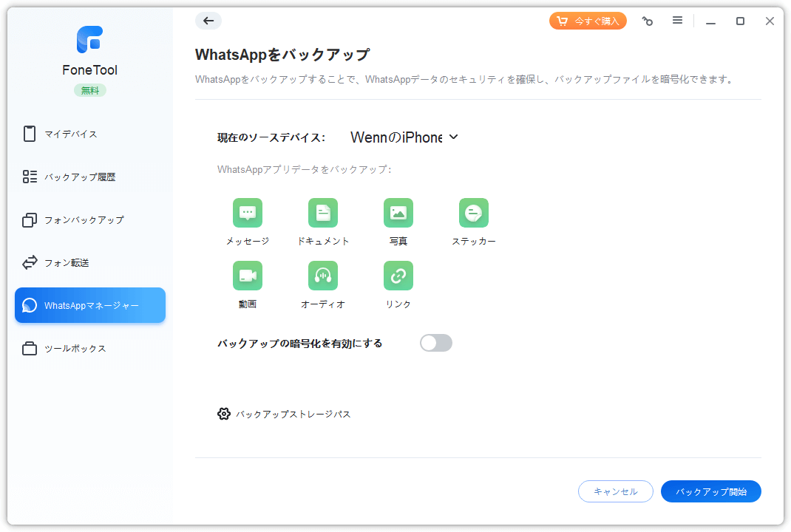
Task: Click the メッセージ (Messages) icon
Action: (x=248, y=213)
